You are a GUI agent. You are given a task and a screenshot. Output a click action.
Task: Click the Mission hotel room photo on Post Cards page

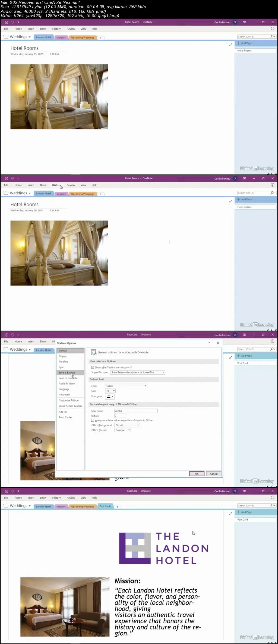point(65,607)
